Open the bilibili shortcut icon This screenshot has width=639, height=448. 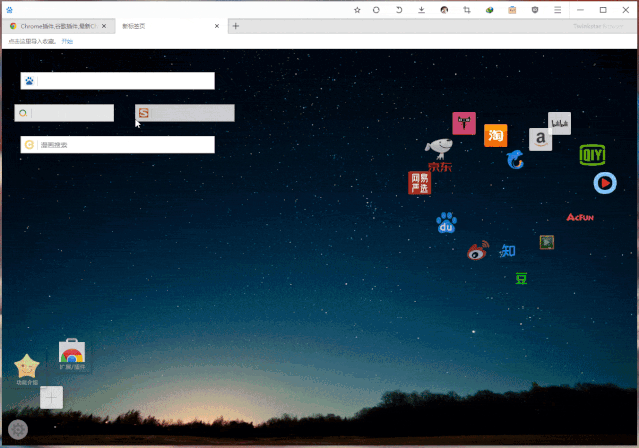pos(560,123)
